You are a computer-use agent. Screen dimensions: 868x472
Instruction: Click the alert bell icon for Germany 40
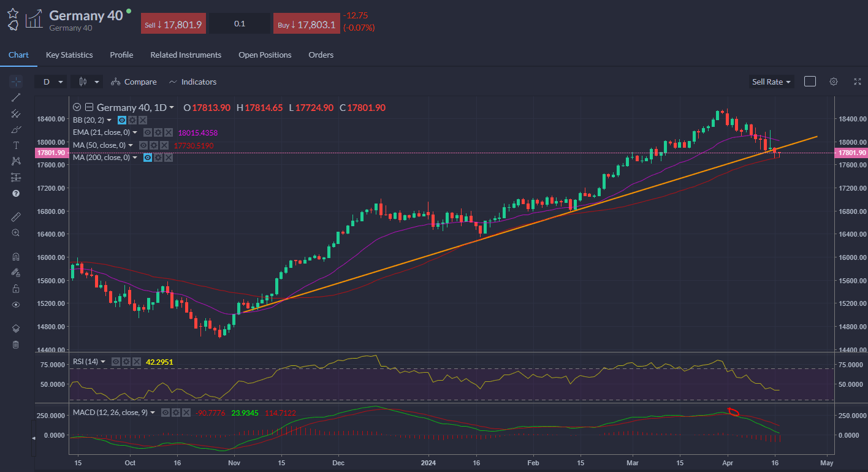tap(13, 26)
